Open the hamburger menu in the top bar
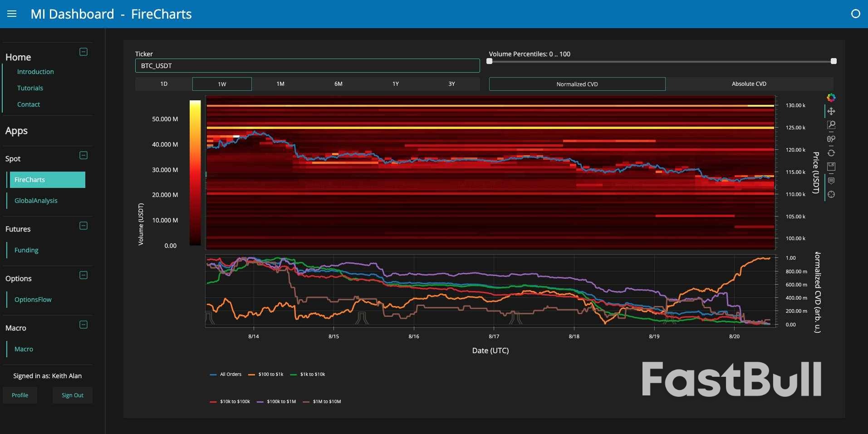868x434 pixels. (x=12, y=14)
